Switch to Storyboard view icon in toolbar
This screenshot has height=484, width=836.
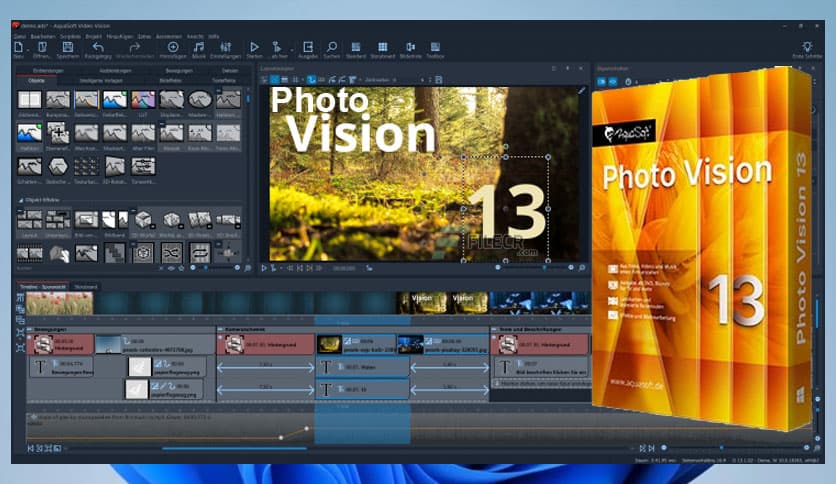coord(382,47)
